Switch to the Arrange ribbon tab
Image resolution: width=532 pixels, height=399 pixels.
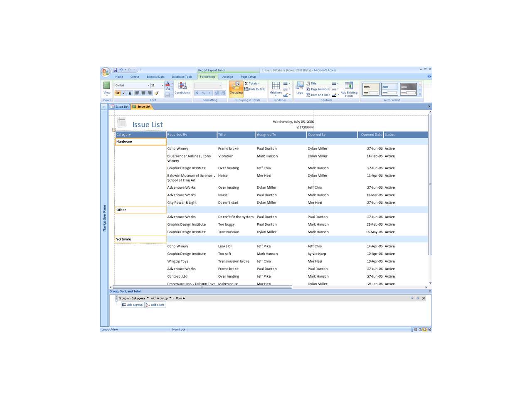[228, 76]
